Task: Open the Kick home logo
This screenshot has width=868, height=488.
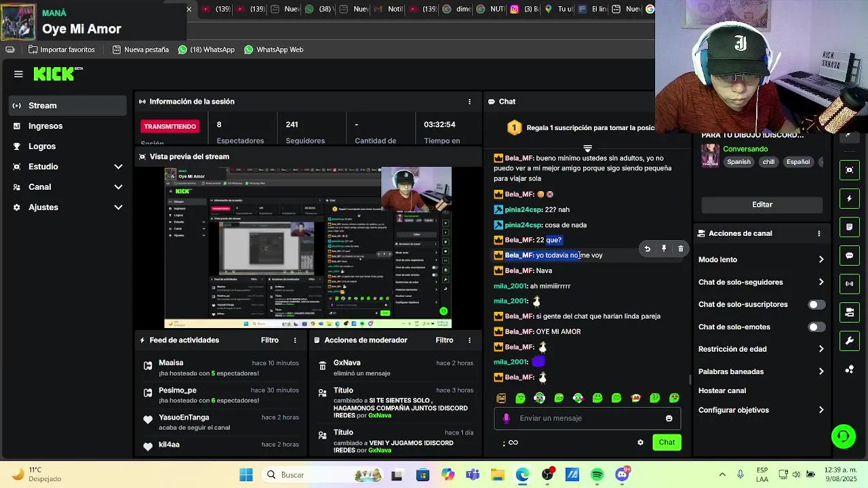Action: tap(57, 74)
